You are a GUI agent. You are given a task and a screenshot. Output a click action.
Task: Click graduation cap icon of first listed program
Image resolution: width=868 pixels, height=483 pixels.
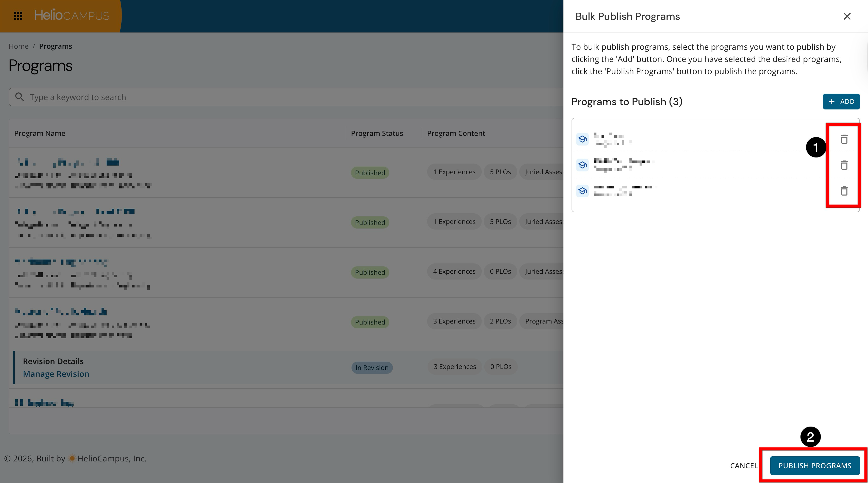click(582, 139)
